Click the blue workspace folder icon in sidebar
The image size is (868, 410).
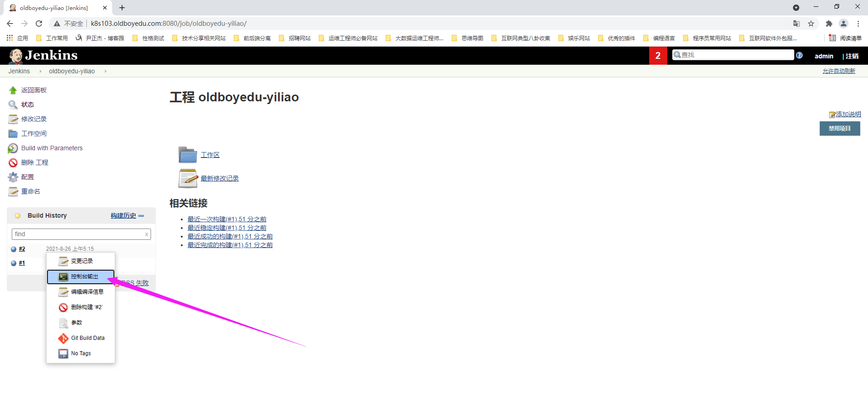tap(13, 134)
